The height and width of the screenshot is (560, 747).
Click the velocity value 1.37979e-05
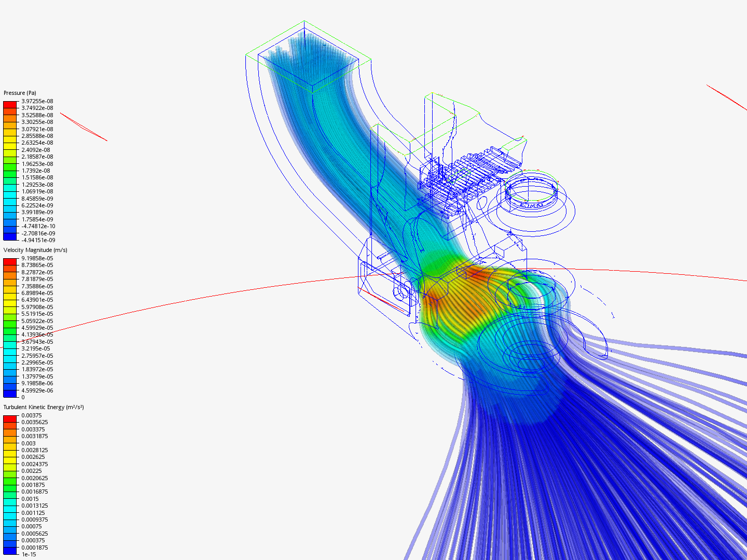pos(37,376)
